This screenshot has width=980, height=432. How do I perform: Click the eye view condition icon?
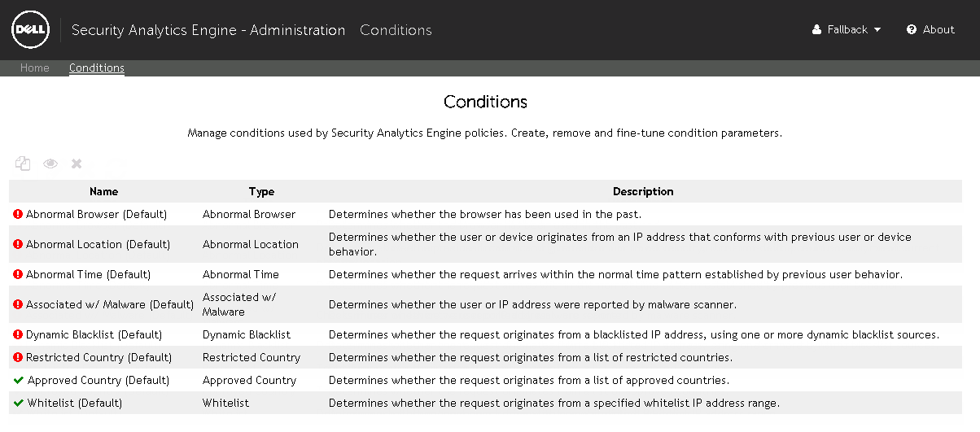[50, 164]
